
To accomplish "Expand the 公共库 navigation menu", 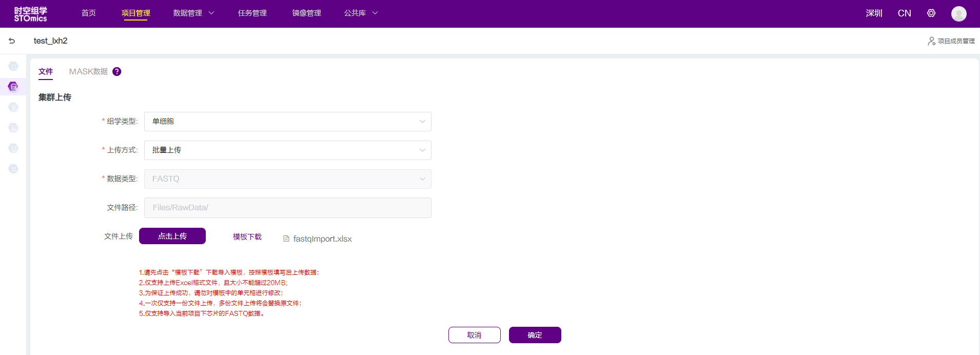I will click(x=361, y=13).
